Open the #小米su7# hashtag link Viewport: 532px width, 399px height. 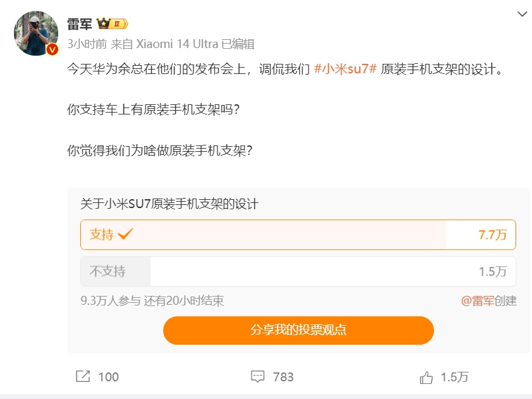coord(345,70)
